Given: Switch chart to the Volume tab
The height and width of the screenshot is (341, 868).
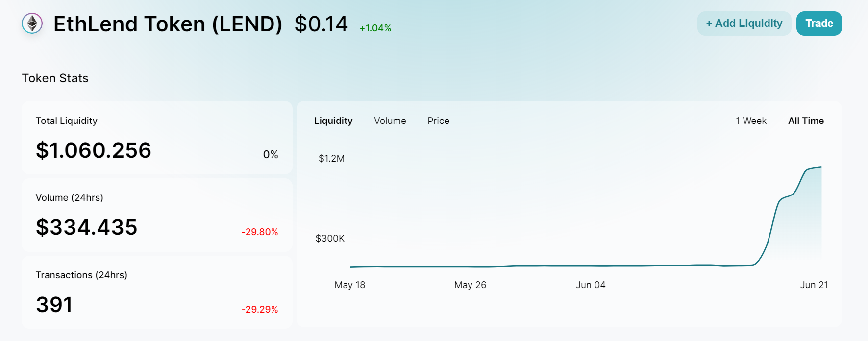Looking at the screenshot, I should 390,121.
